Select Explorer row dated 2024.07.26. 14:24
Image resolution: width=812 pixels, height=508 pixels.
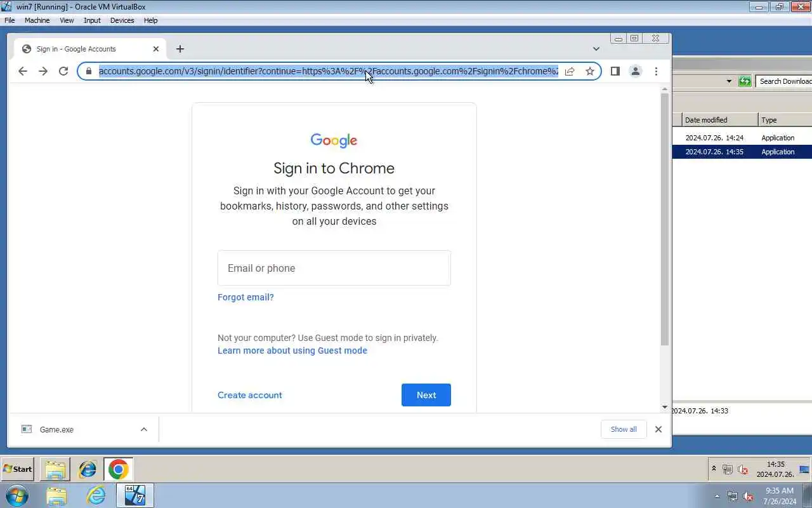tap(742, 138)
